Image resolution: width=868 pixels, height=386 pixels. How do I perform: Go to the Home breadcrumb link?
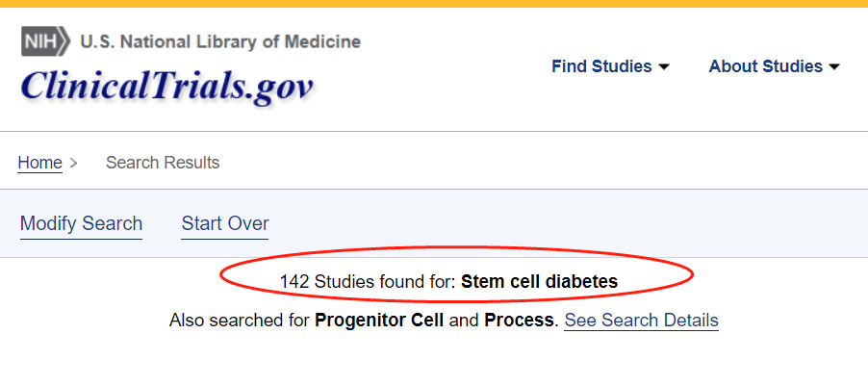pyautogui.click(x=39, y=163)
